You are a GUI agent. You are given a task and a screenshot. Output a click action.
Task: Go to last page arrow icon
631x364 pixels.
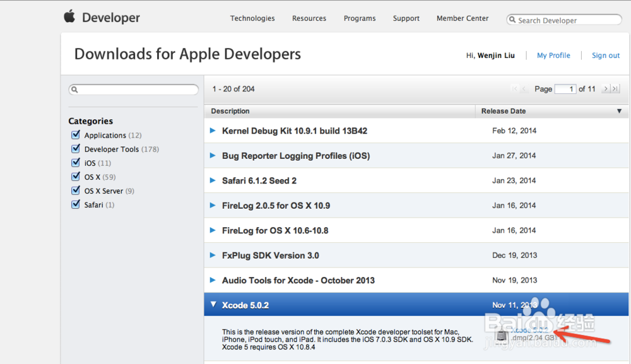click(x=615, y=88)
